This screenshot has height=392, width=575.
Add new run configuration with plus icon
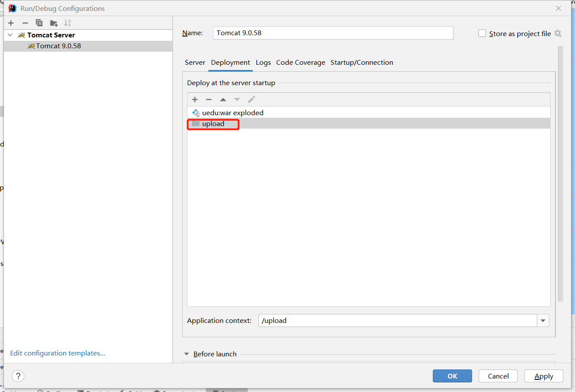(11, 23)
